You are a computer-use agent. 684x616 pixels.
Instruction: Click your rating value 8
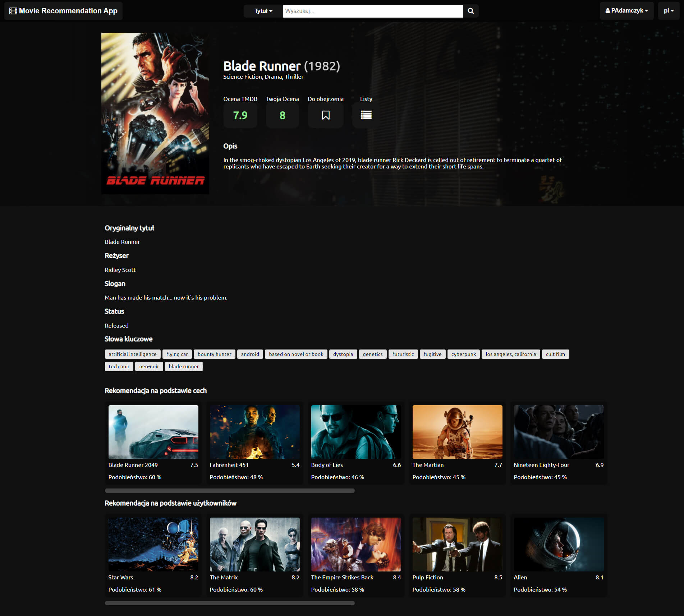283,115
